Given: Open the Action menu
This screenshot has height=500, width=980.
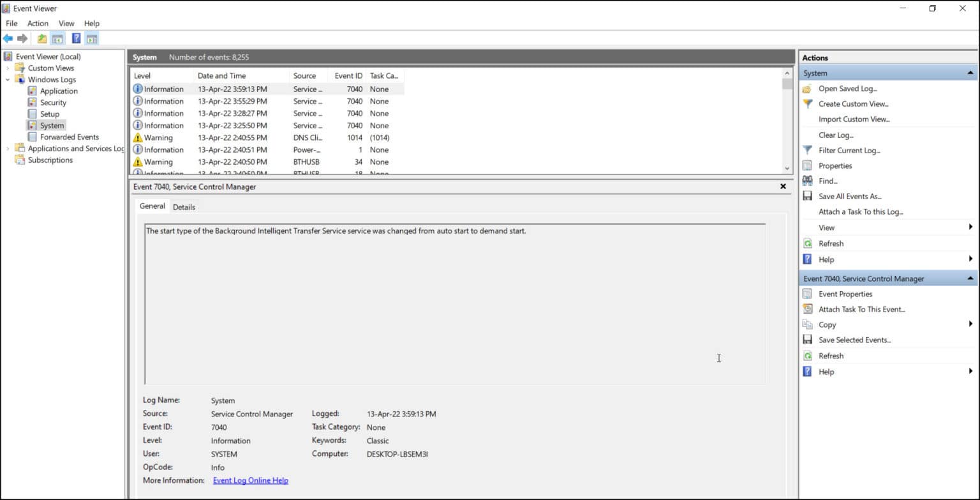Looking at the screenshot, I should pos(38,23).
